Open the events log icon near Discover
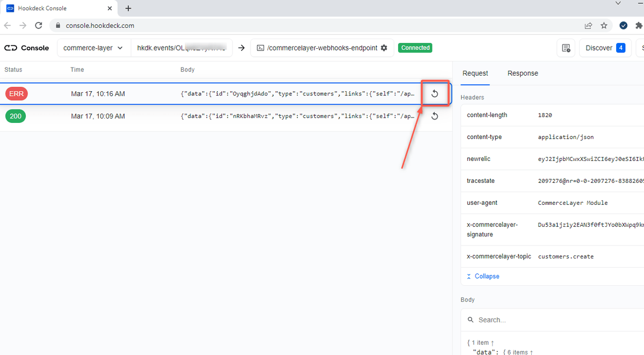The width and height of the screenshot is (644, 355). click(567, 48)
